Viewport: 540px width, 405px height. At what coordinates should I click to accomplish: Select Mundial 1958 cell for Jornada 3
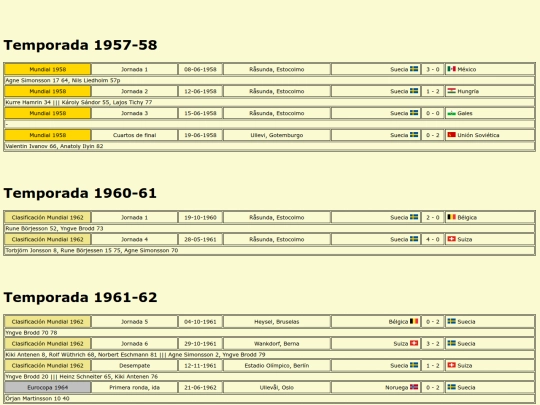pyautogui.click(x=48, y=113)
